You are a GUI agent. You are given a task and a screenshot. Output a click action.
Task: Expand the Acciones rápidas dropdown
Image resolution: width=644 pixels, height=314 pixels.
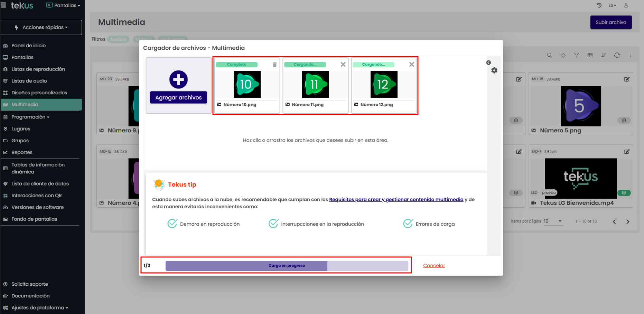point(41,27)
